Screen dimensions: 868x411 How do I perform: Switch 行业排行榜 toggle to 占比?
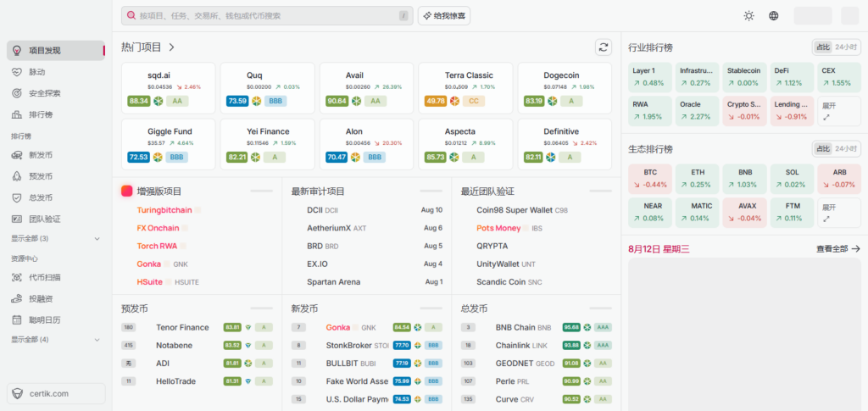(x=822, y=47)
